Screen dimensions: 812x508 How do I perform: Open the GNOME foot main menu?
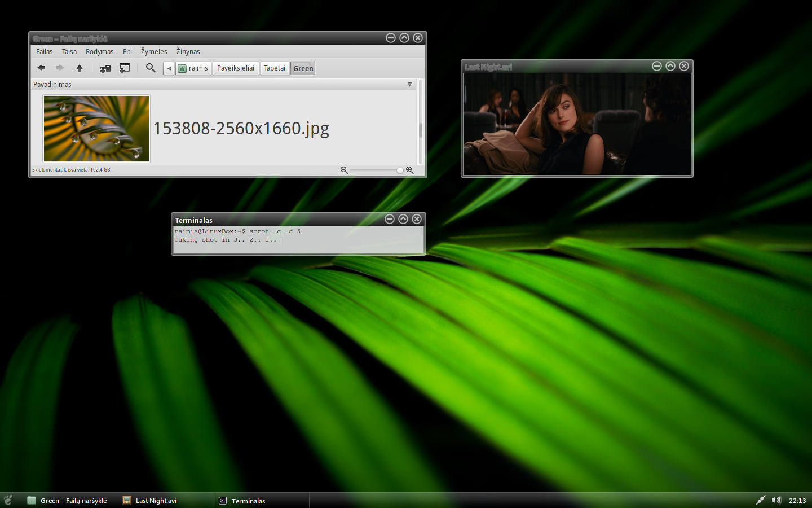8,500
